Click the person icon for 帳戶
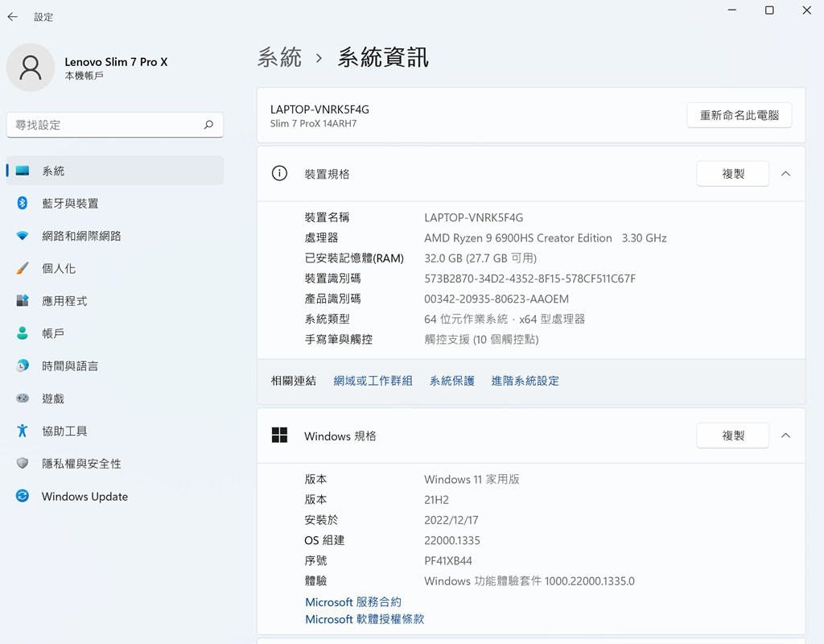This screenshot has width=824, height=644. (x=23, y=333)
